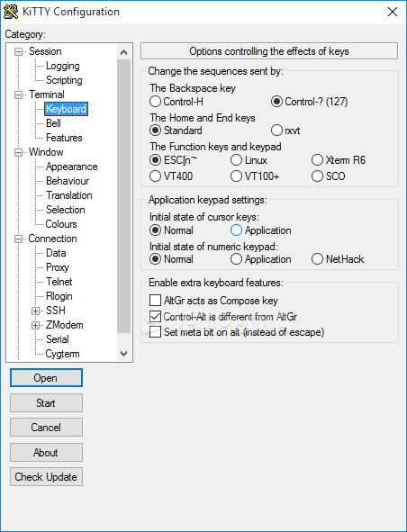
Task: Click category list scroll up arrow
Action: pyautogui.click(x=124, y=52)
